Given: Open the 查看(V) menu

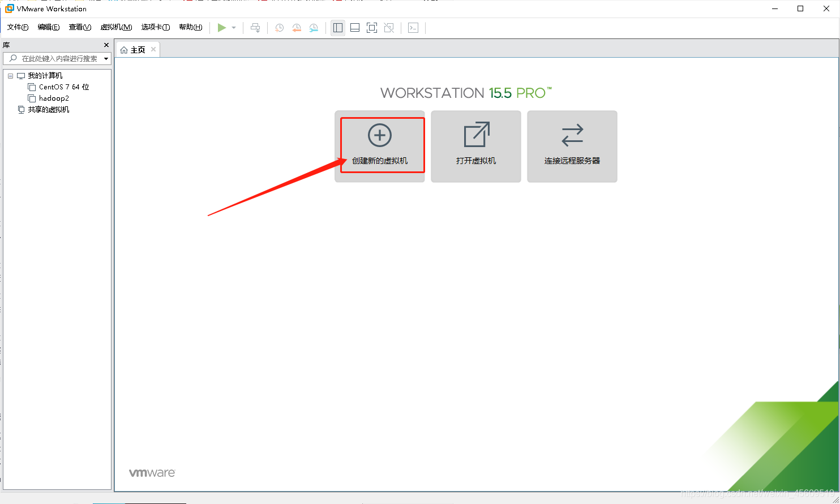Looking at the screenshot, I should click(80, 27).
